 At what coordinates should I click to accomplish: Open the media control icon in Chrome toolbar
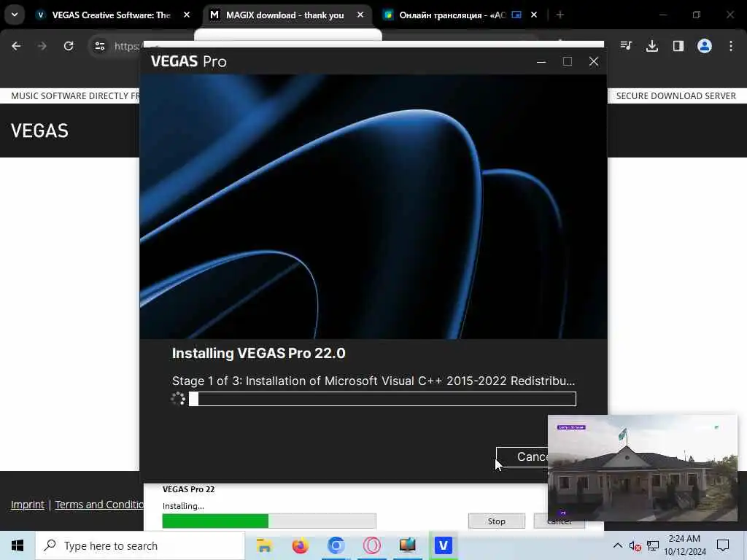pyautogui.click(x=626, y=46)
